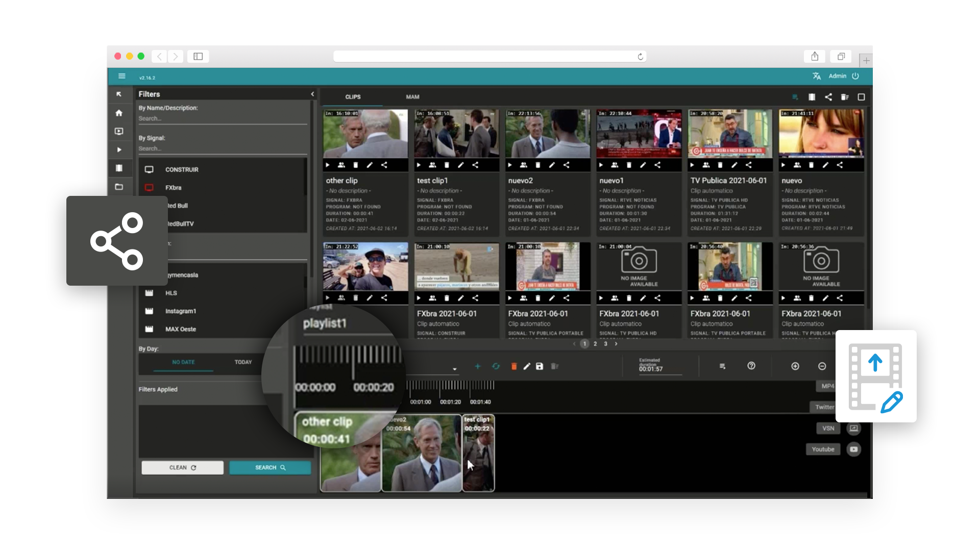The image size is (980, 554).
Task: Open the hamburger menu in teal header
Action: click(121, 76)
